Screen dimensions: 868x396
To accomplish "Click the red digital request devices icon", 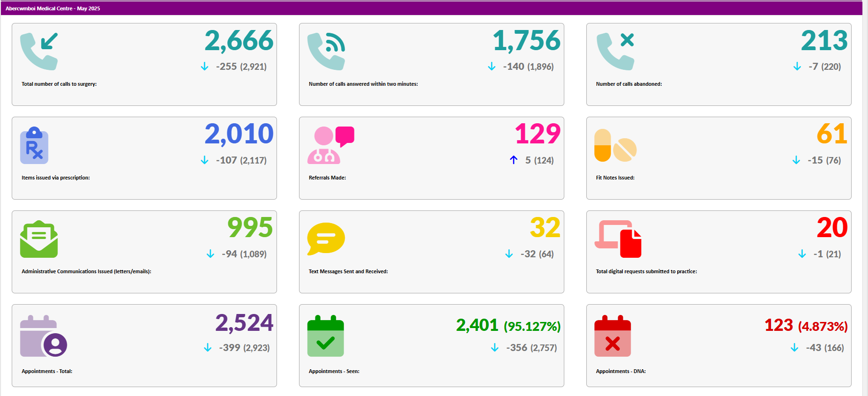I will coord(618,239).
